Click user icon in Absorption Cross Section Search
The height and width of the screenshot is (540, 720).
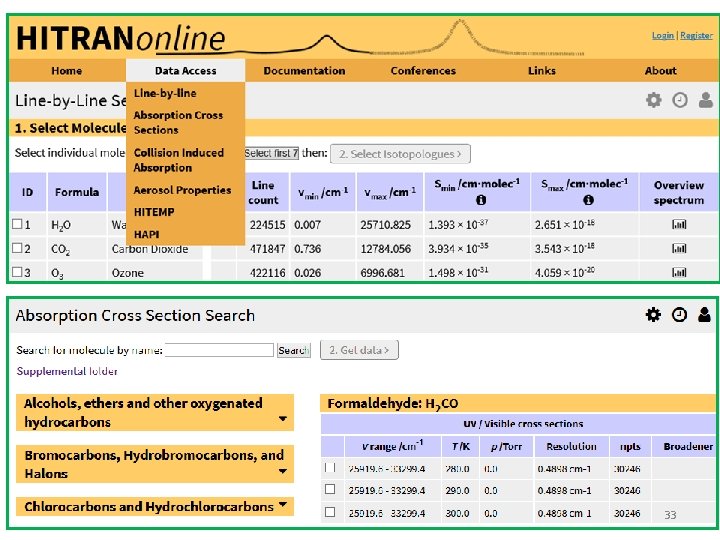pyautogui.click(x=704, y=315)
